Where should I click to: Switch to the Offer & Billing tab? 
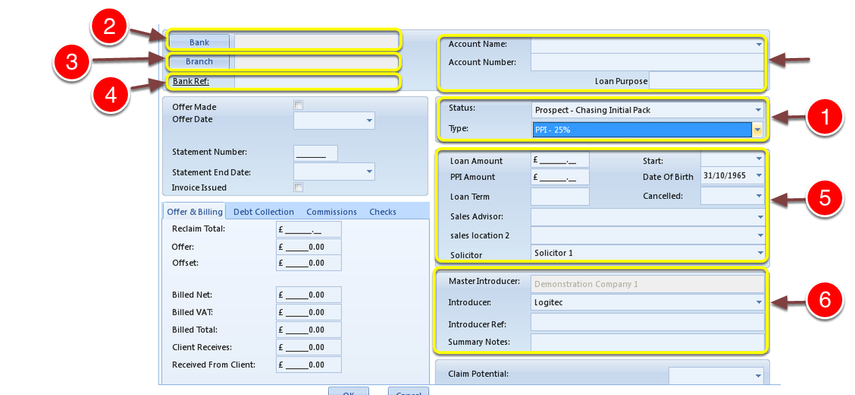(x=195, y=212)
